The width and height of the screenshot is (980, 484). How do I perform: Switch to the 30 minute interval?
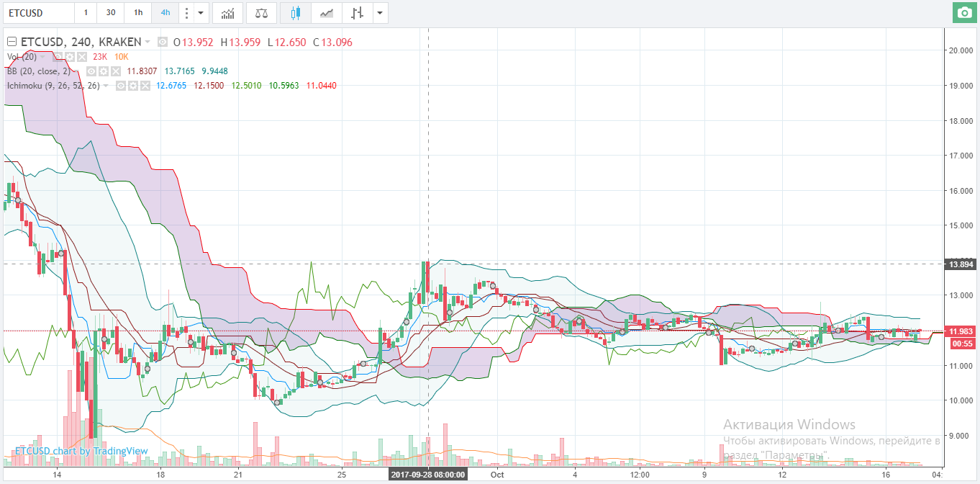110,13
